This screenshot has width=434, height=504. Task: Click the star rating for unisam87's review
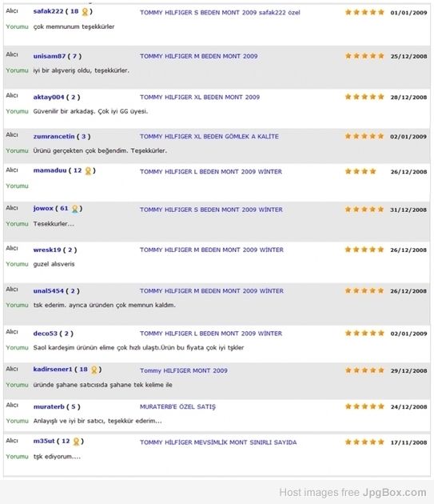364,56
